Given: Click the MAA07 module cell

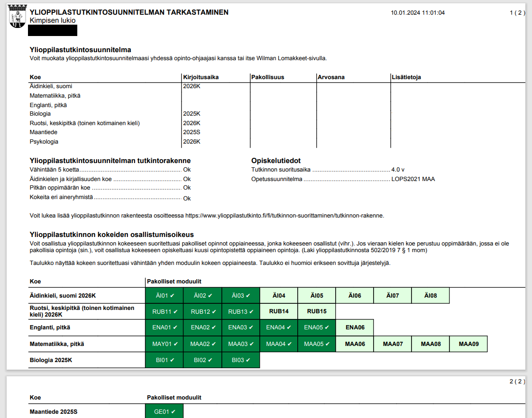Looking at the screenshot, I should [393, 344].
